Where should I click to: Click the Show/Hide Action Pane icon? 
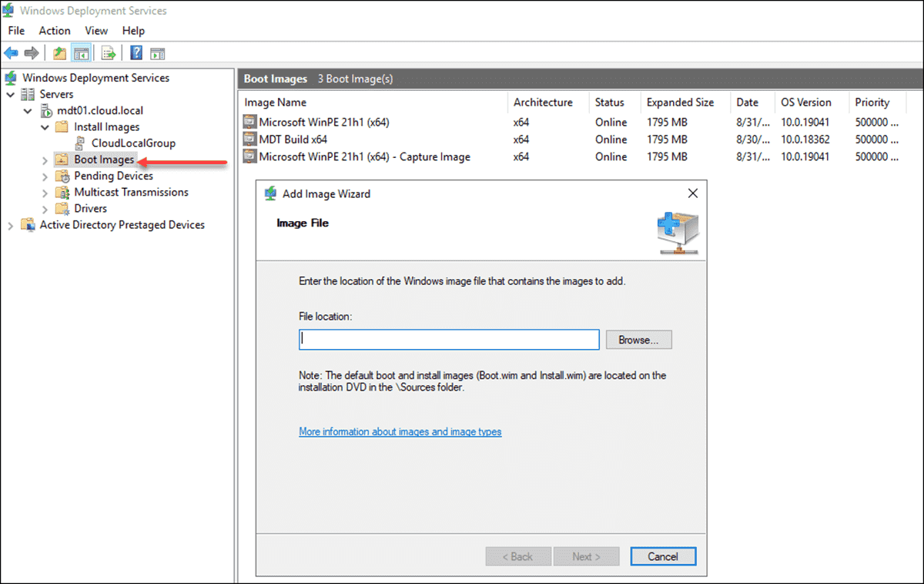(158, 53)
